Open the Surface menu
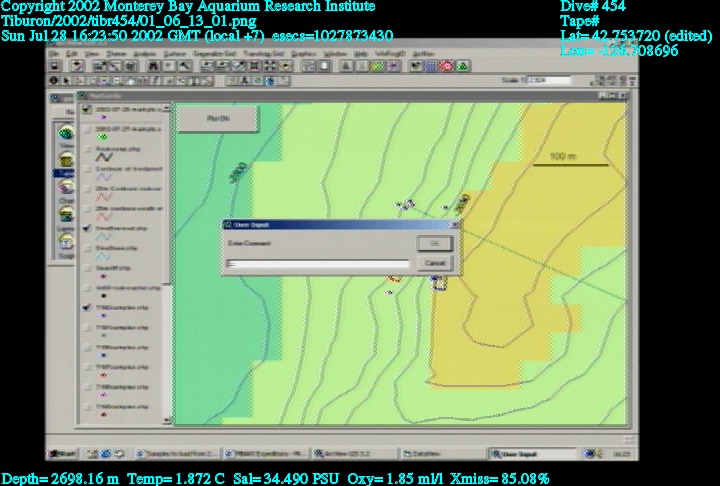Screen dimensions: 720x486 tap(174, 54)
